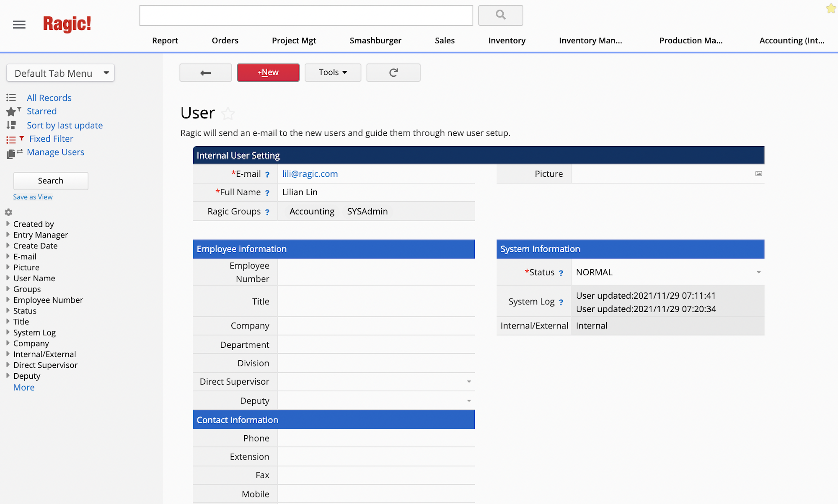Open the Tools dropdown

[333, 72]
